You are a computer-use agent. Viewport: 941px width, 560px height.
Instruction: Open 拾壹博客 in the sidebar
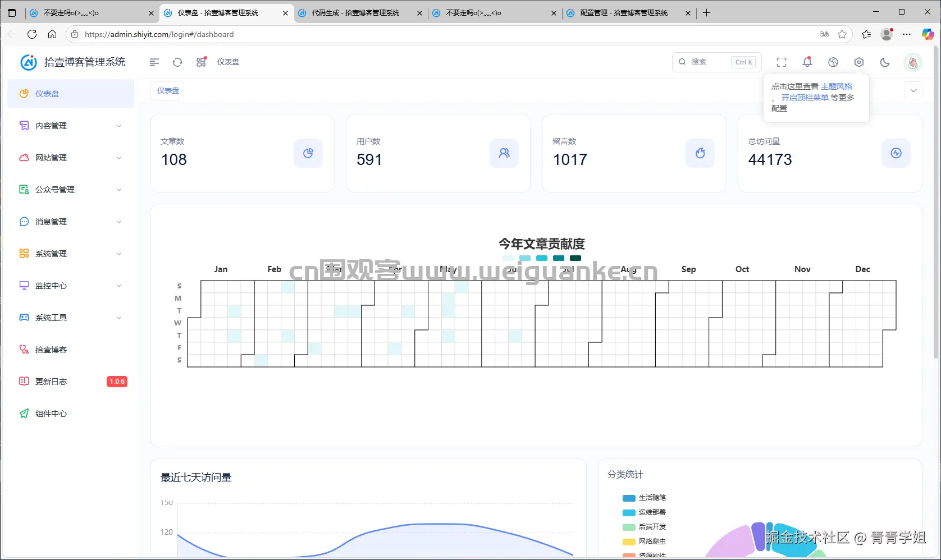pyautogui.click(x=71, y=350)
